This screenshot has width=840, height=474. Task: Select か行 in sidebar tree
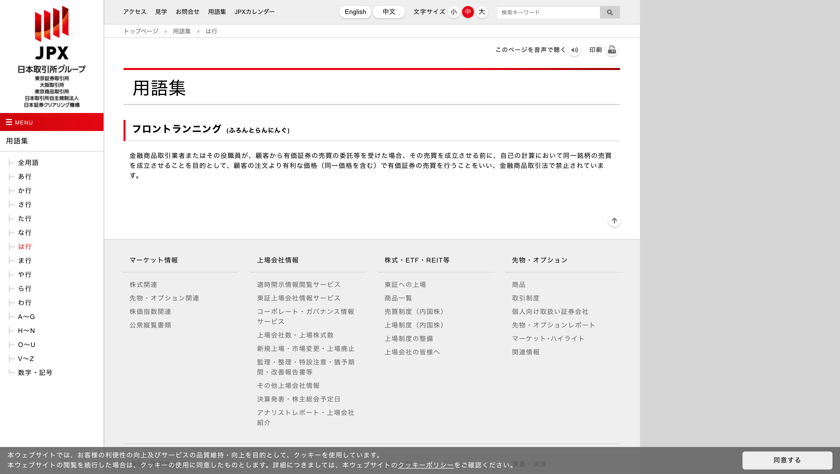pos(25,190)
